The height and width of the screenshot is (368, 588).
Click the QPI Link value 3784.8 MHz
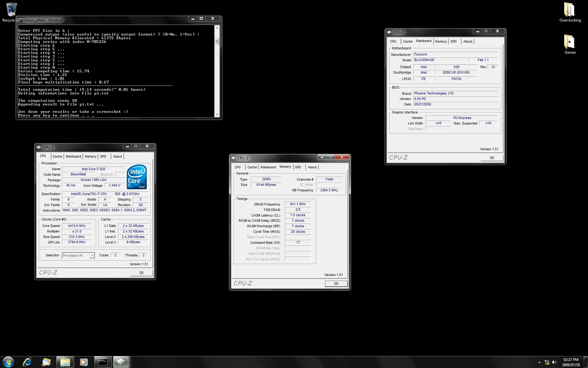77,242
